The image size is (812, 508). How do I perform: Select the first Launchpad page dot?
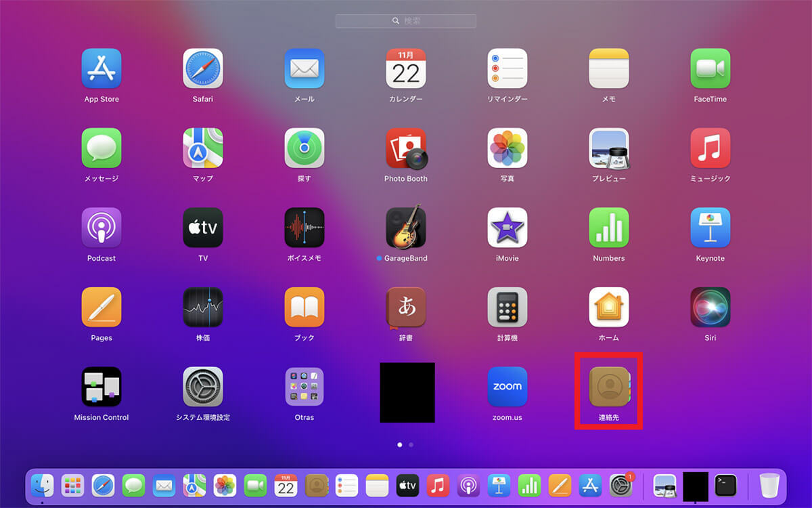[399, 445]
